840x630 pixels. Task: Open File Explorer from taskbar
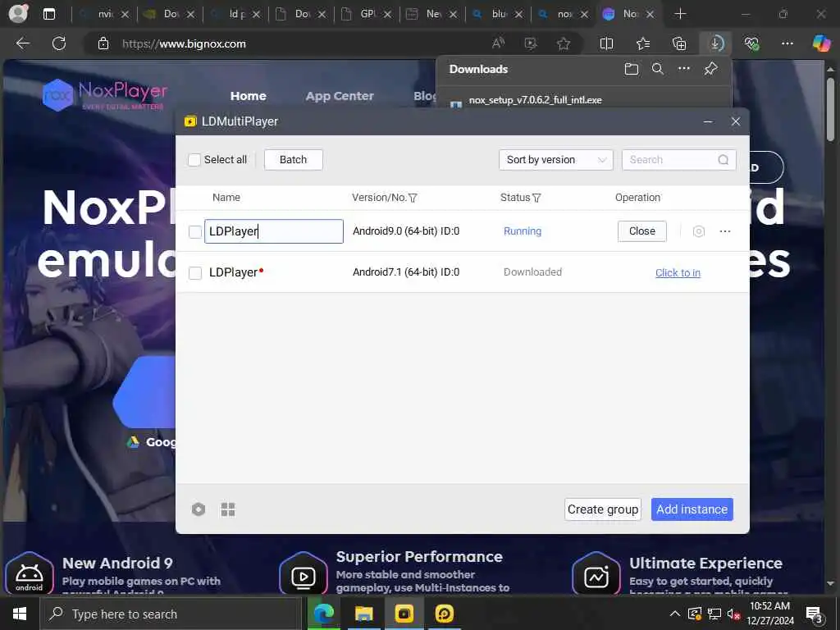(x=363, y=614)
